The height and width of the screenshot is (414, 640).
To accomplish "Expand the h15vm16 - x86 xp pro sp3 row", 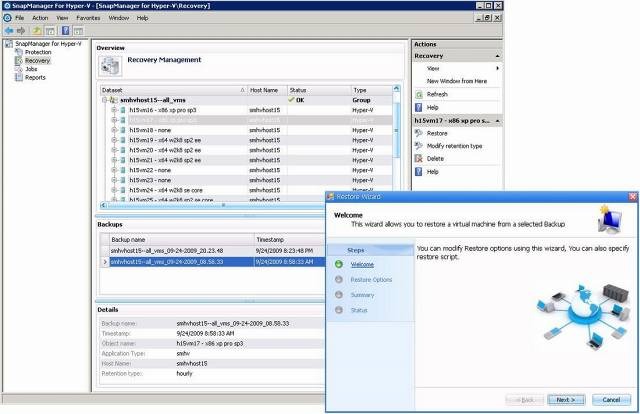I will (x=114, y=110).
